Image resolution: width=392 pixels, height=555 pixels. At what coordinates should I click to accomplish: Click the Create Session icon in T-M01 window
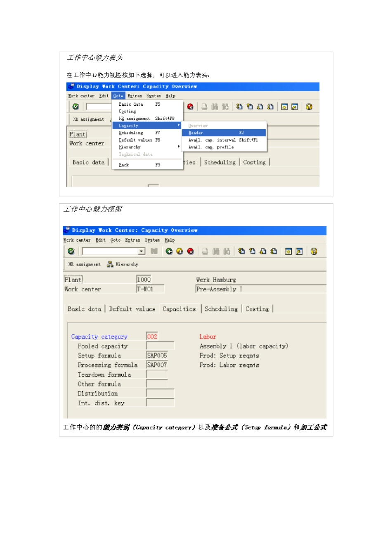(x=288, y=251)
